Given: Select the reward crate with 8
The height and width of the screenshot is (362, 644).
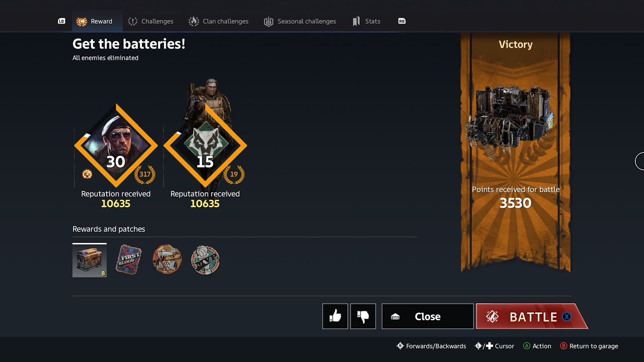Looking at the screenshot, I should pyautogui.click(x=90, y=260).
